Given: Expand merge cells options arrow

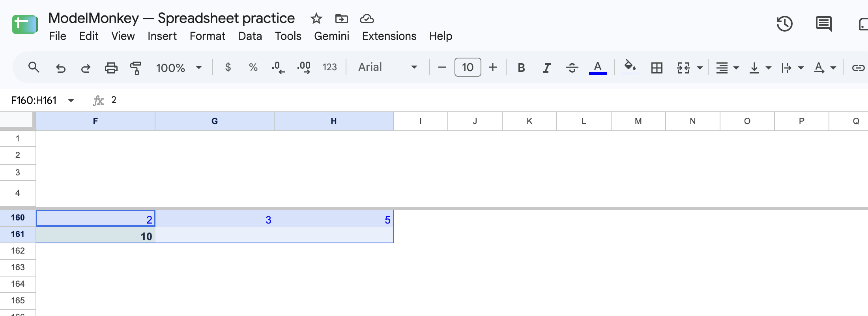Looking at the screenshot, I should (700, 68).
